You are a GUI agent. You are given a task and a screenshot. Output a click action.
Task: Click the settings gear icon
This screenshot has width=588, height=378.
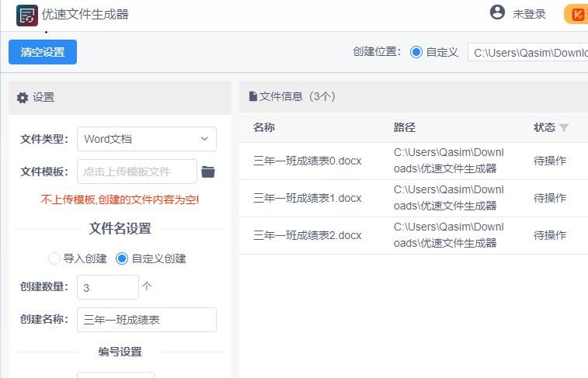(23, 98)
